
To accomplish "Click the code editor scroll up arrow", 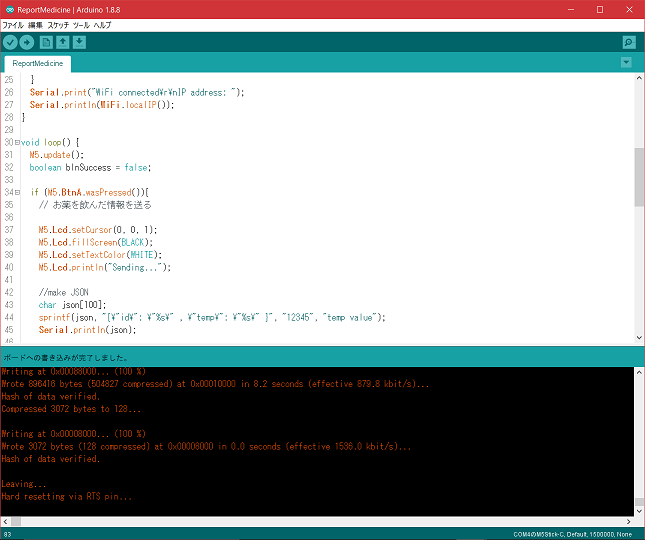I will (639, 78).
